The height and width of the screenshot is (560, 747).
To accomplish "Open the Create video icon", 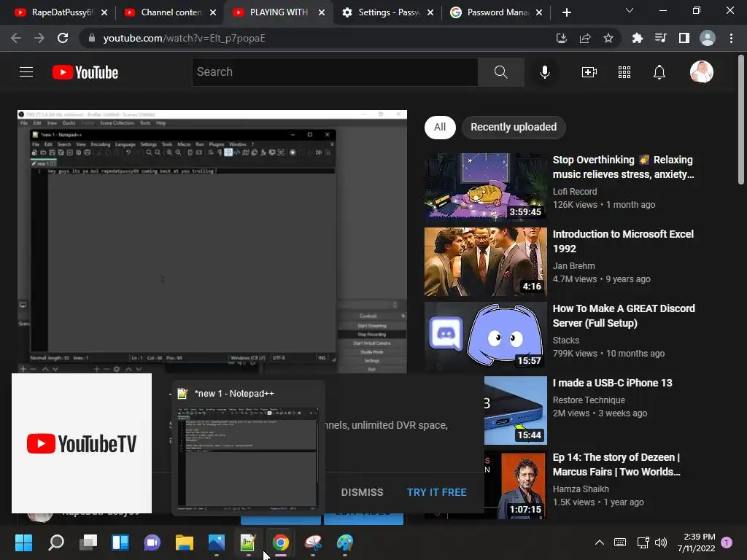I will tap(589, 72).
